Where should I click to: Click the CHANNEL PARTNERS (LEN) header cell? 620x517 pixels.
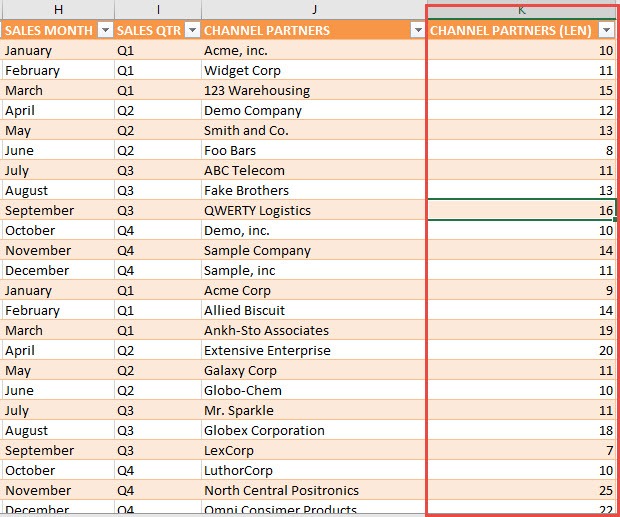(522, 30)
